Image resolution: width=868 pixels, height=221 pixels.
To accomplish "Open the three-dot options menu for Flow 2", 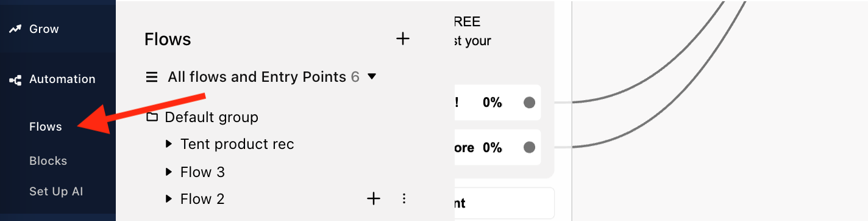I will click(x=404, y=198).
